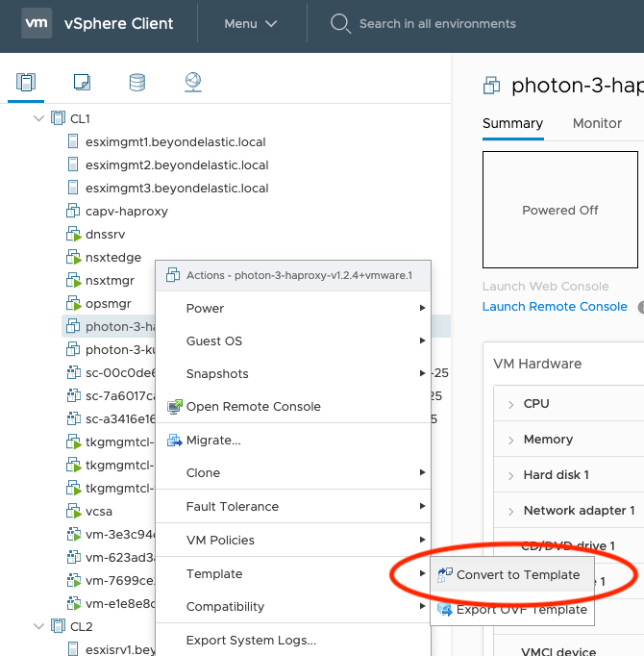This screenshot has width=644, height=656.
Task: Click the Powered Off console thumbnail
Action: [560, 210]
